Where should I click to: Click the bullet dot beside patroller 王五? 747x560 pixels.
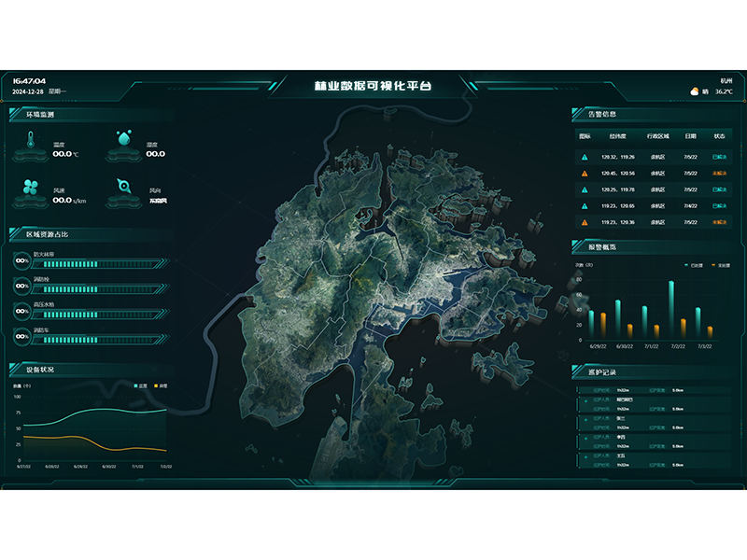[x=585, y=457]
